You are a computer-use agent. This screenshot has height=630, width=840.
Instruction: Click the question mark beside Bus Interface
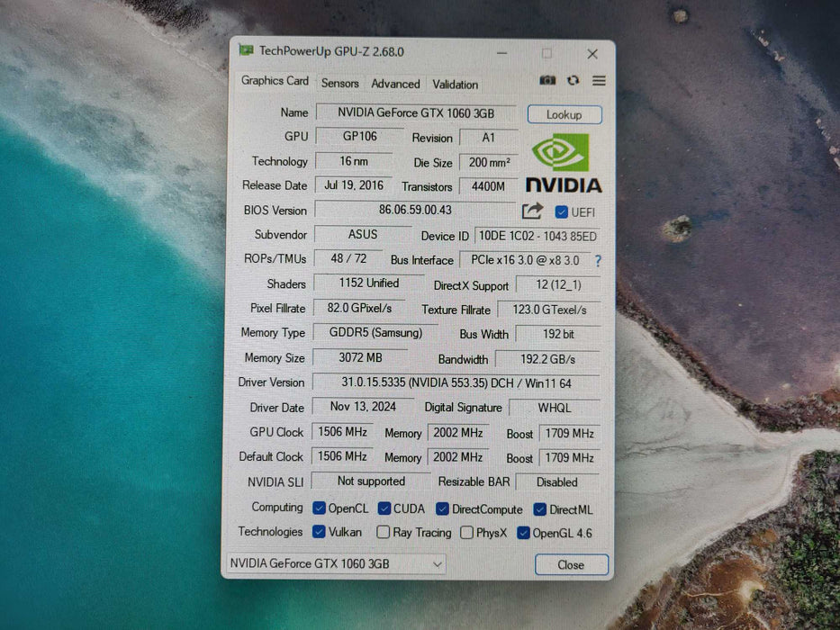tap(597, 261)
